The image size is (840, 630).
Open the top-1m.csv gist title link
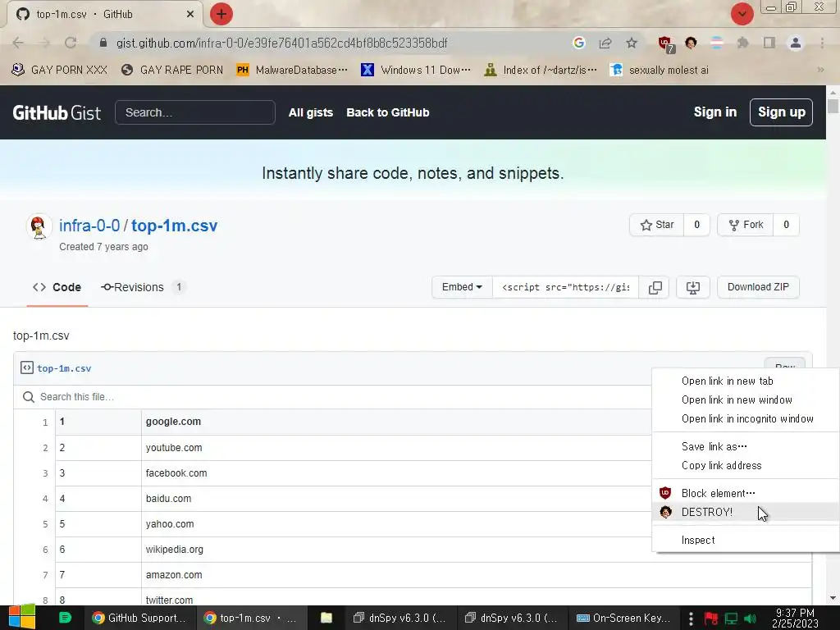[x=174, y=226]
